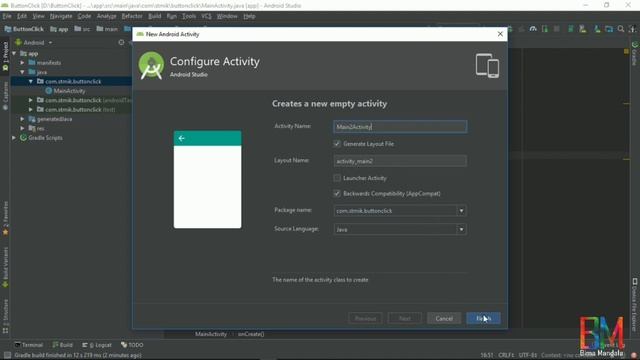Close the New Android Activity dialog

click(x=500, y=34)
